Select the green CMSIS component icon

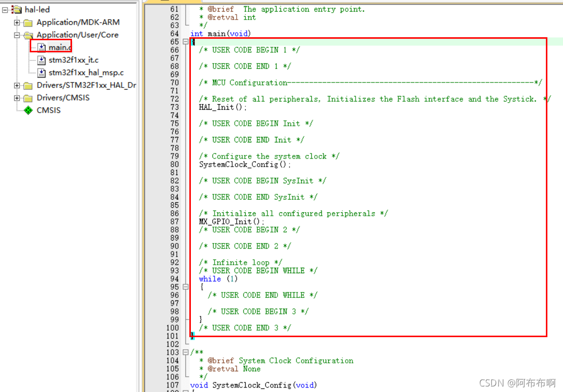28,110
